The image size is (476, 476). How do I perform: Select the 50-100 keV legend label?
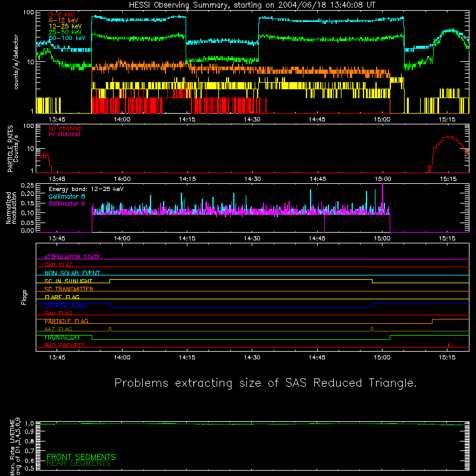[x=67, y=38]
